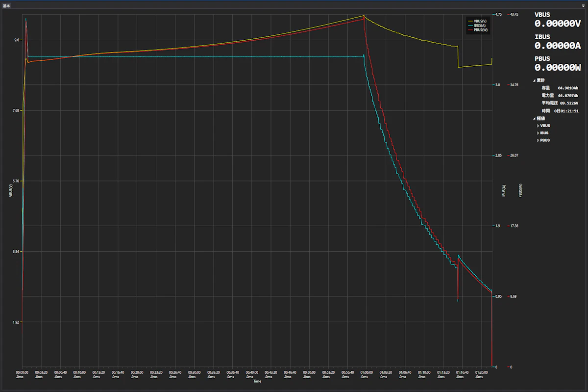Collapse the 累計 section
This screenshot has height=392, width=588.
coord(535,80)
